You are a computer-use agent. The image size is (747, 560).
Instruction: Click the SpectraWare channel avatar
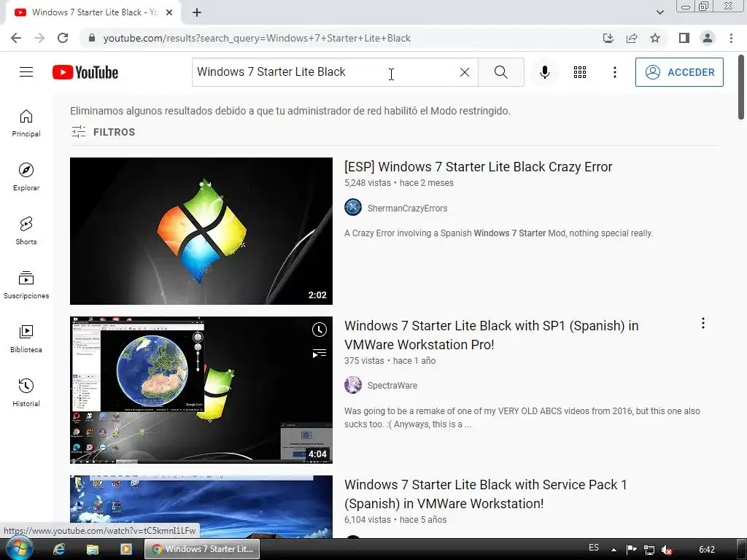(x=353, y=385)
